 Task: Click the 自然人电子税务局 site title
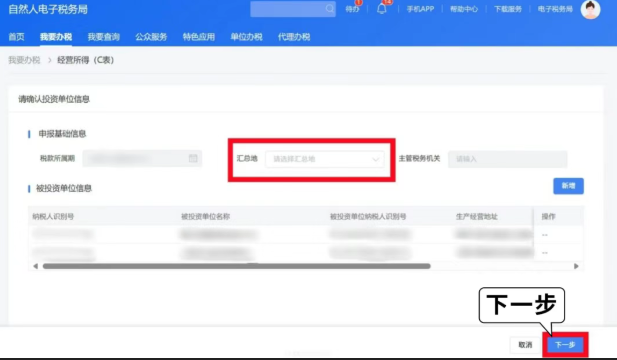pyautogui.click(x=48, y=9)
